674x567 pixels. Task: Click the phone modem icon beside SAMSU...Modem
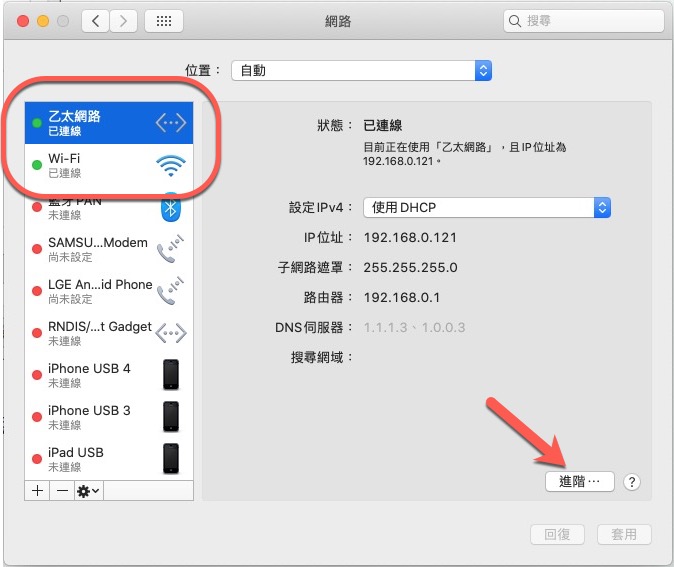coord(170,249)
